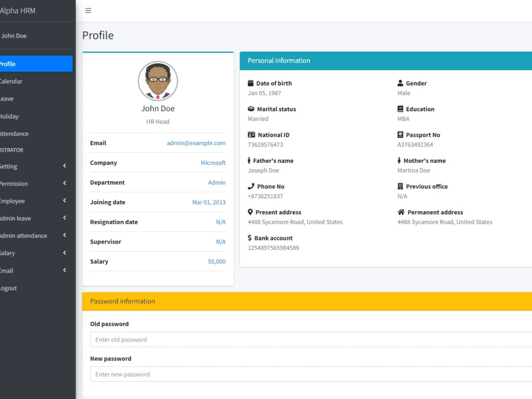The height and width of the screenshot is (399, 532).
Task: Click the Resignation date N/A value
Action: click(x=221, y=222)
